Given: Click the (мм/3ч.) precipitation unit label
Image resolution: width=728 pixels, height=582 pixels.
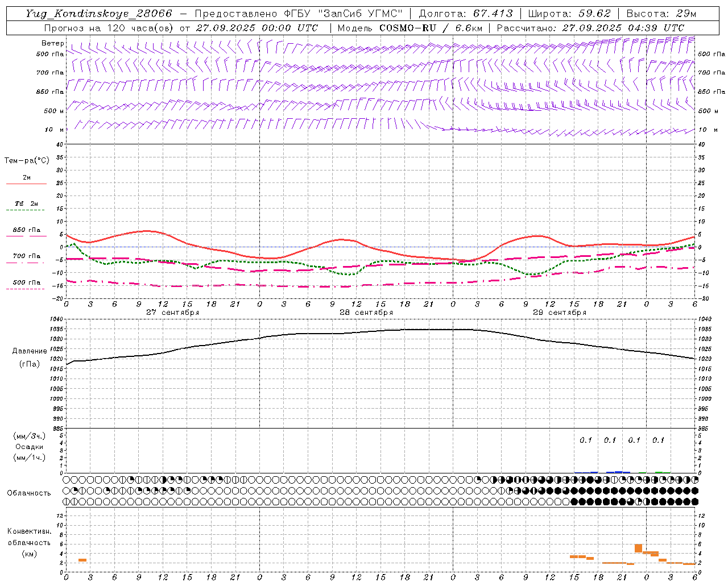Looking at the screenshot, I should coord(30,436).
